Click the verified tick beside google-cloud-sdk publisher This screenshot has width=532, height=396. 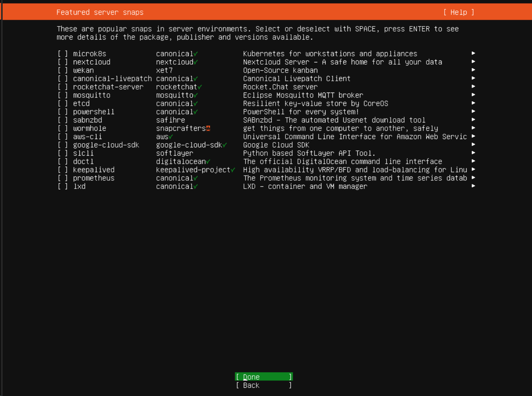click(x=225, y=145)
